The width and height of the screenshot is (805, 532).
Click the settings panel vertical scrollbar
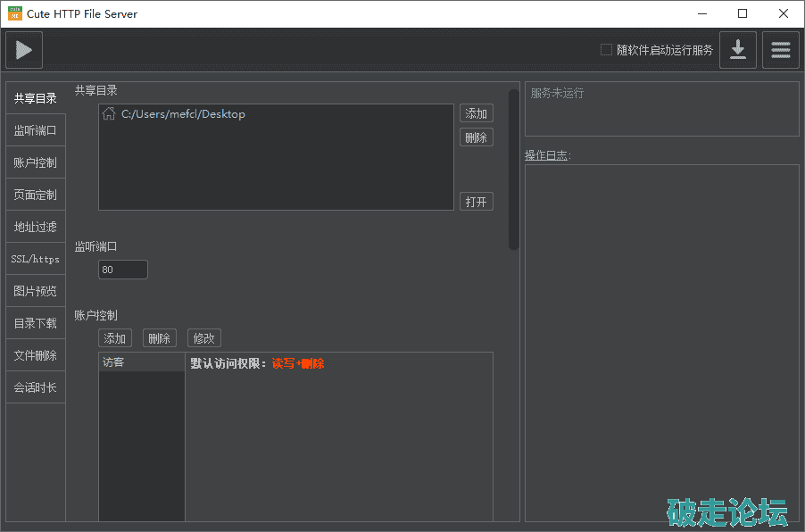point(513,169)
